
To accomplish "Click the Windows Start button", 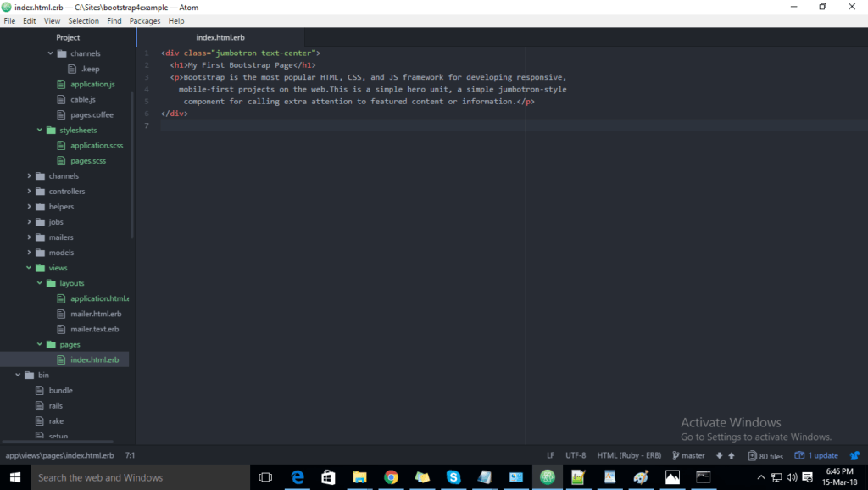I will [x=15, y=477].
